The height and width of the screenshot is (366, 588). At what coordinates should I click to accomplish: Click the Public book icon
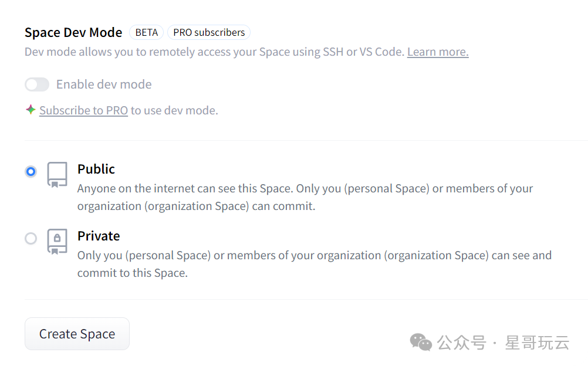[57, 175]
